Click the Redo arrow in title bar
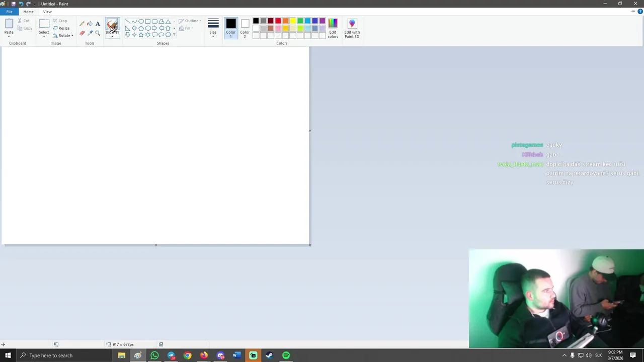The width and height of the screenshot is (644, 362). click(28, 4)
